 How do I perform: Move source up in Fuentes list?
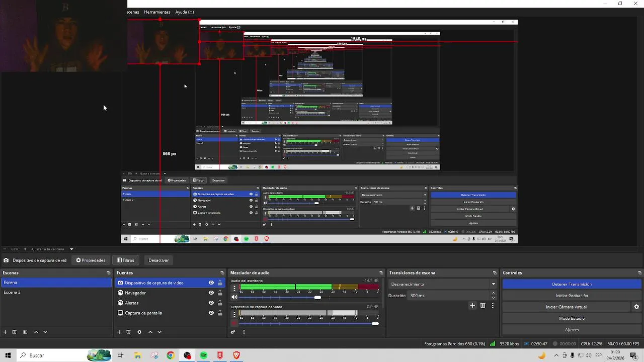click(x=150, y=332)
